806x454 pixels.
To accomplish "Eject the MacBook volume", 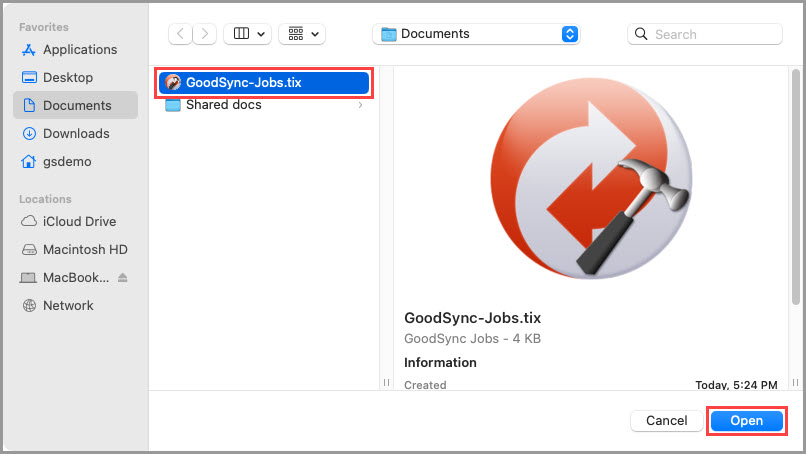I will click(122, 278).
